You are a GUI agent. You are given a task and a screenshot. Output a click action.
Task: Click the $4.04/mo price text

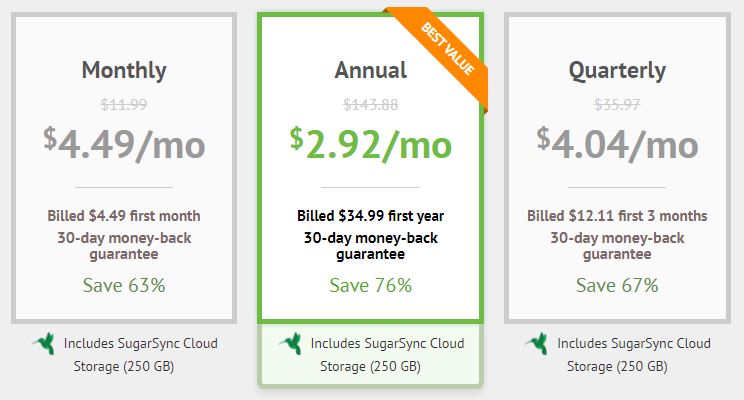pyautogui.click(x=617, y=144)
